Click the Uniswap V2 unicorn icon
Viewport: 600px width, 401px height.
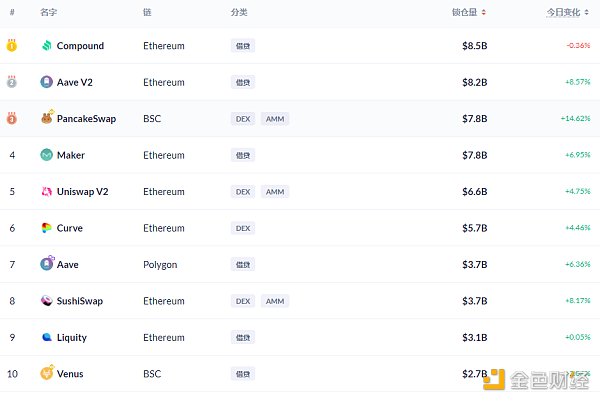point(47,191)
